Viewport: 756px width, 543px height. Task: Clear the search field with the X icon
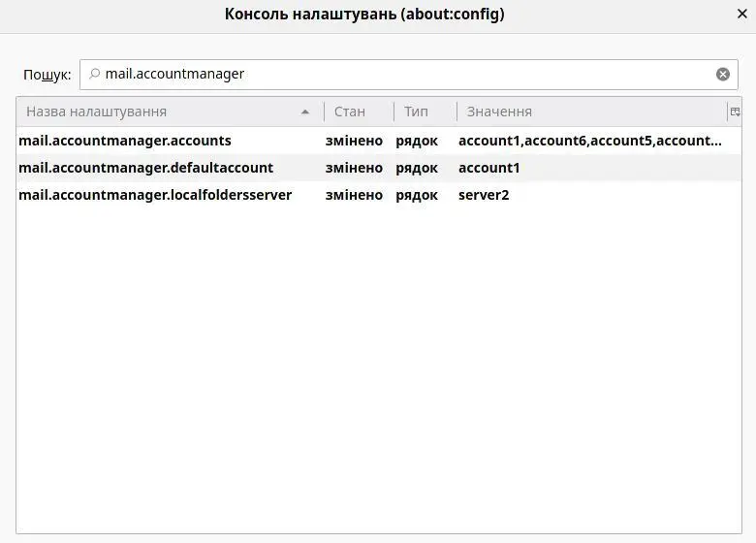(722, 75)
